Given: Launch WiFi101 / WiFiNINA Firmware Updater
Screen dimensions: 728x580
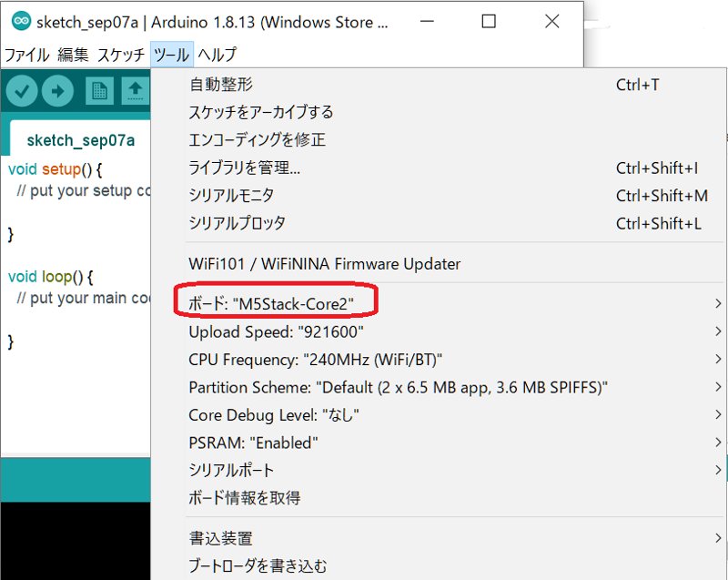Looking at the screenshot, I should [x=439, y=264].
